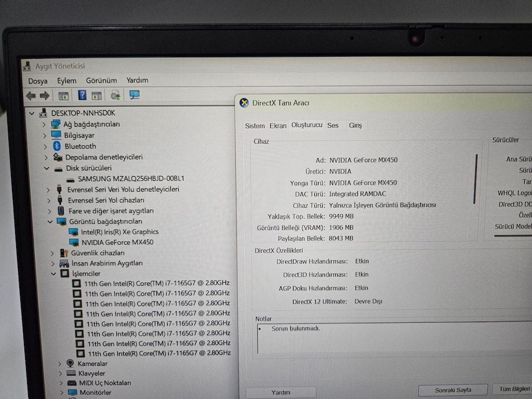
Task: Click inside the Notlar text box
Action: pyautogui.click(x=394, y=338)
